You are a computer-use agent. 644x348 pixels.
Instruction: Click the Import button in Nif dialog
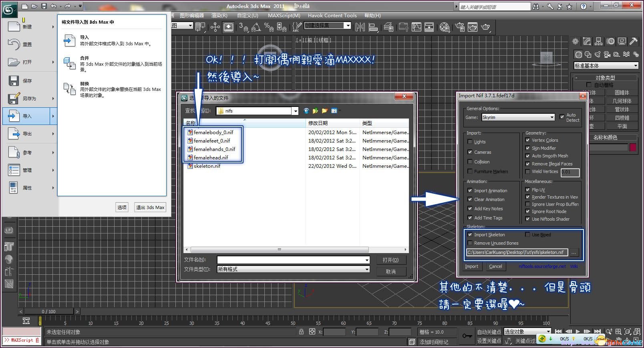click(471, 266)
